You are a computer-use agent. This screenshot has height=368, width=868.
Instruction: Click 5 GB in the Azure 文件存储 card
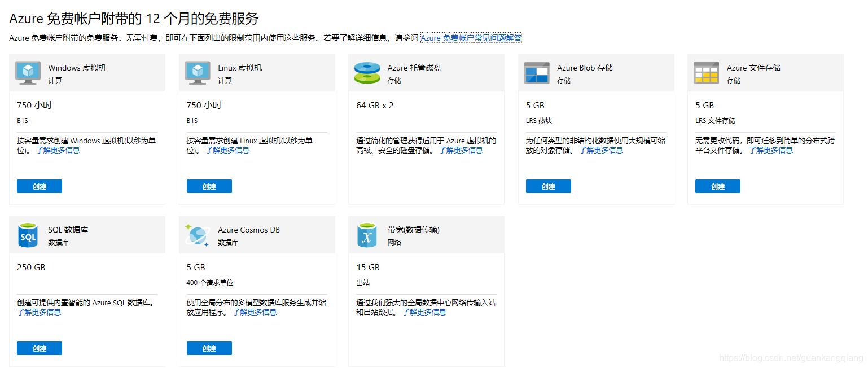pyautogui.click(x=704, y=106)
